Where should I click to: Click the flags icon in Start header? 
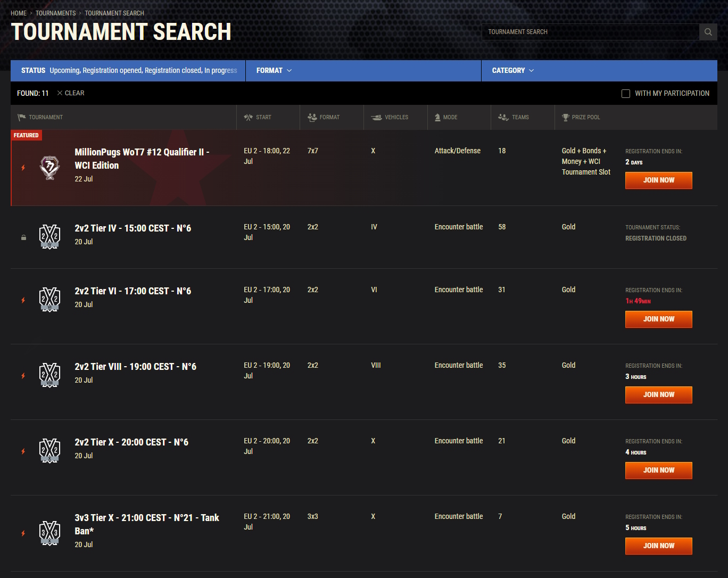click(249, 117)
